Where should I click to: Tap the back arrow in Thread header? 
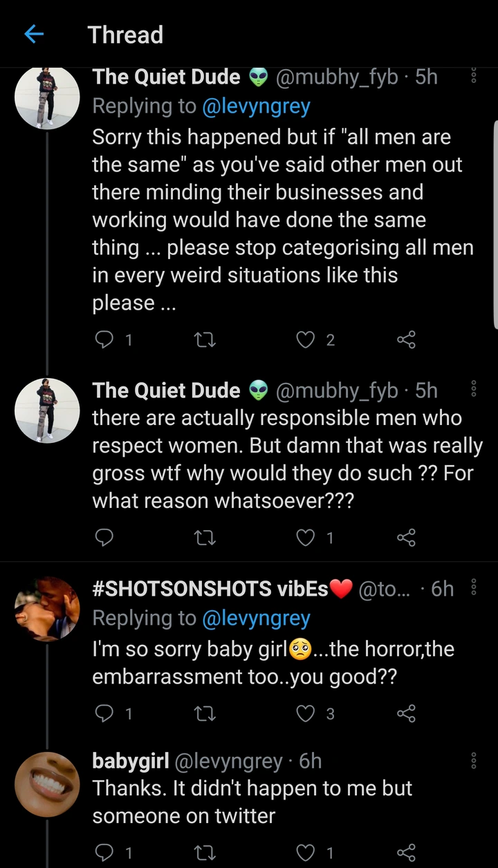[x=34, y=35]
